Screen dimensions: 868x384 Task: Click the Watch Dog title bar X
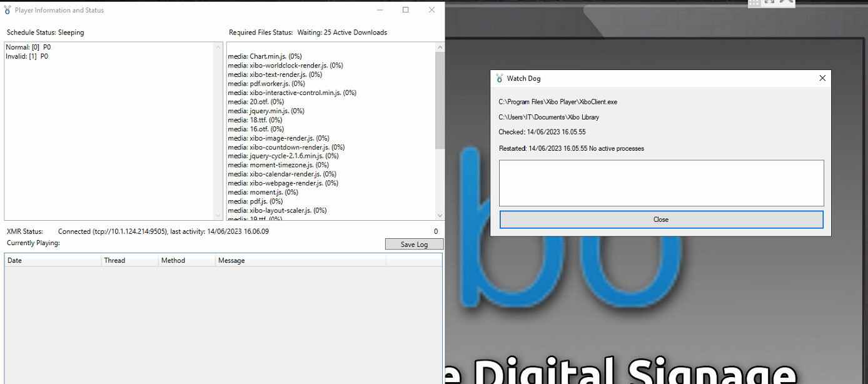pyautogui.click(x=822, y=78)
